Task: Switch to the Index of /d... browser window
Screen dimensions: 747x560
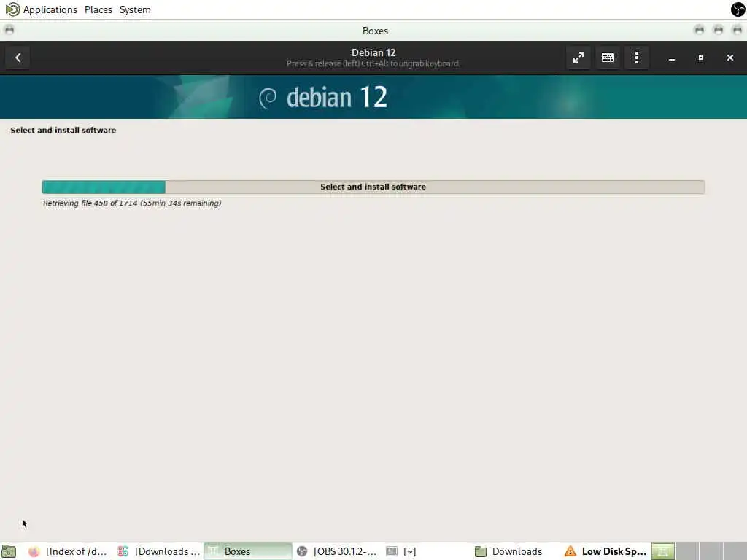Action: coord(68,551)
